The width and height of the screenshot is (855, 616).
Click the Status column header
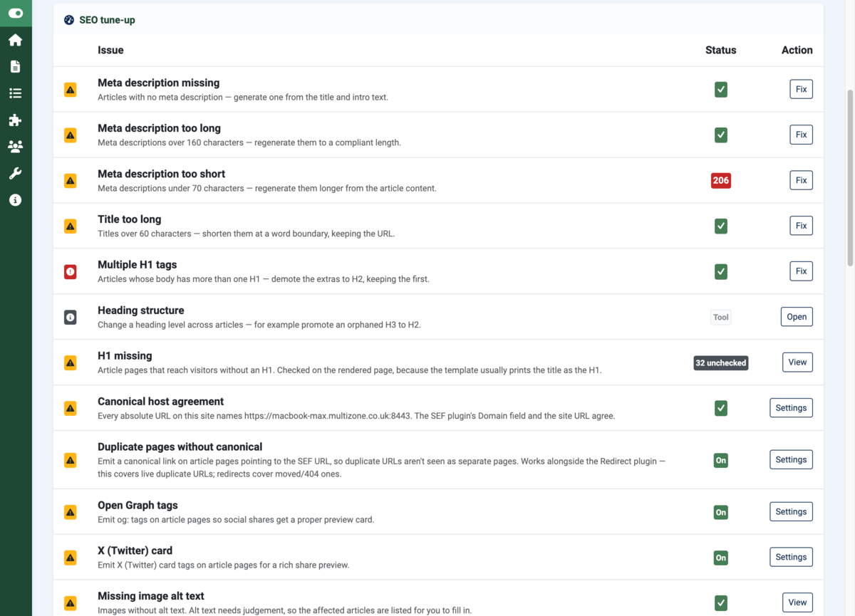pyautogui.click(x=721, y=50)
